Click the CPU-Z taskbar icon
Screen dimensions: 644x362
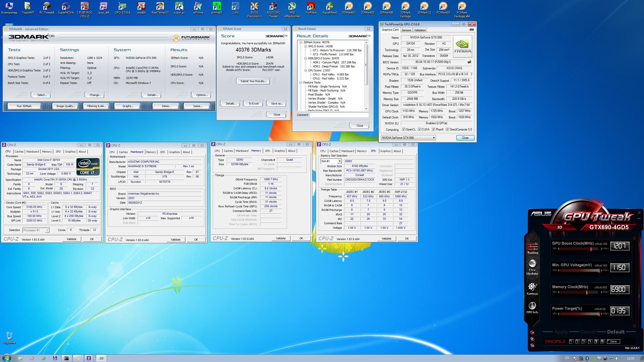[89, 358]
